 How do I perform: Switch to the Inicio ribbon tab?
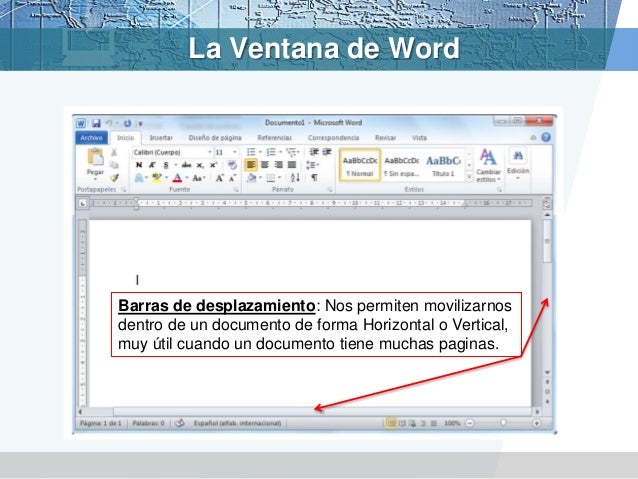click(125, 138)
